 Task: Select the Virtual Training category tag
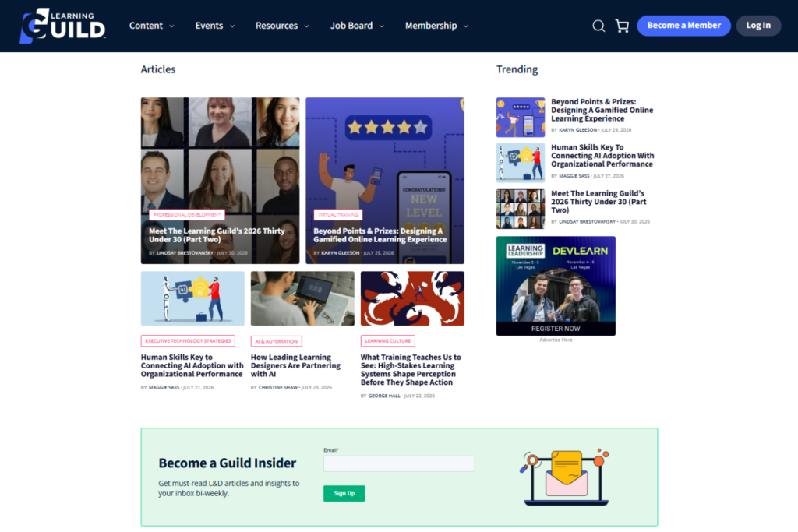[338, 215]
